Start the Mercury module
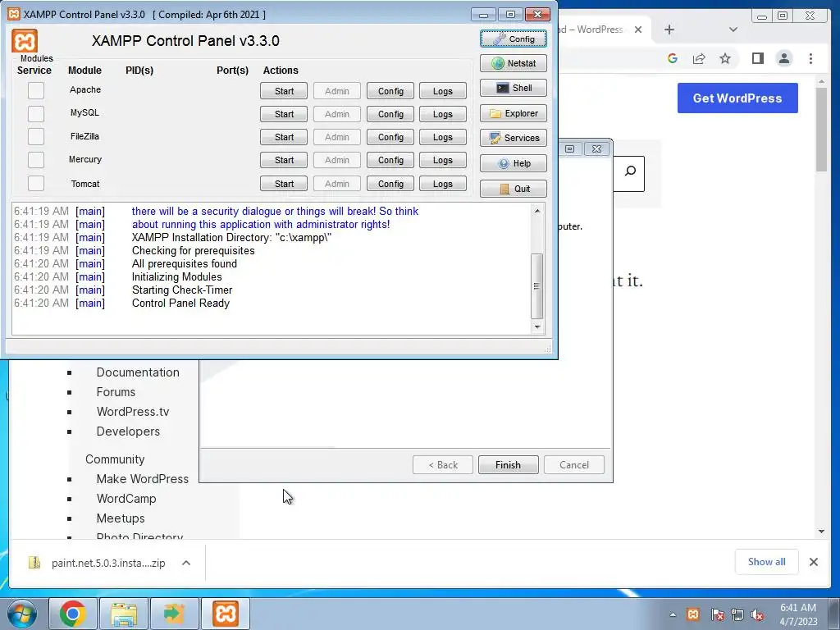The width and height of the screenshot is (840, 630). pos(284,160)
